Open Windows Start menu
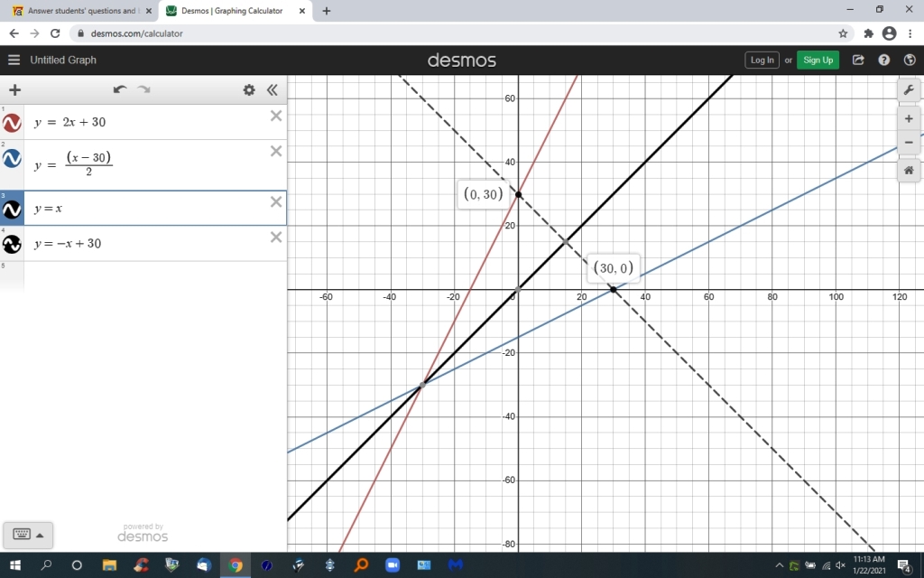The image size is (924, 578). click(14, 565)
